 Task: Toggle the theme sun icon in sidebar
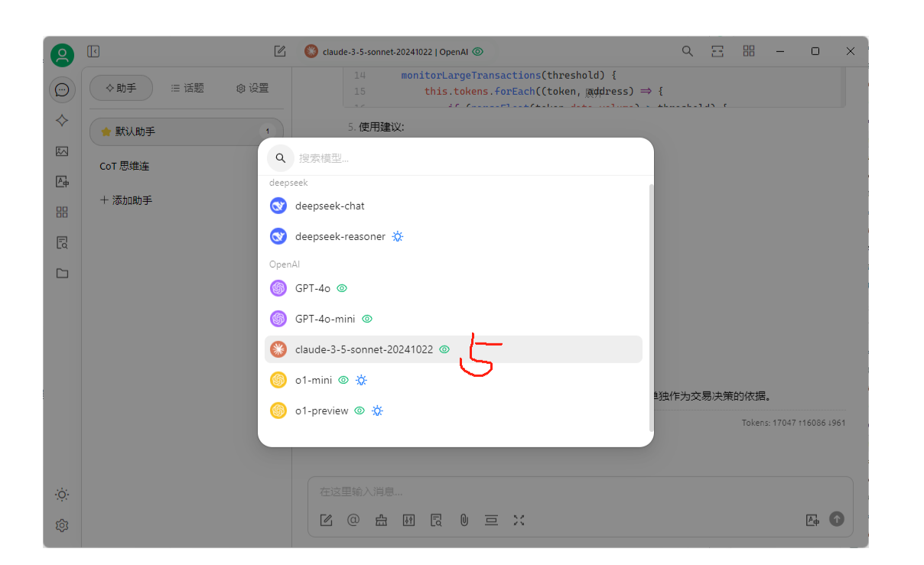point(62,495)
